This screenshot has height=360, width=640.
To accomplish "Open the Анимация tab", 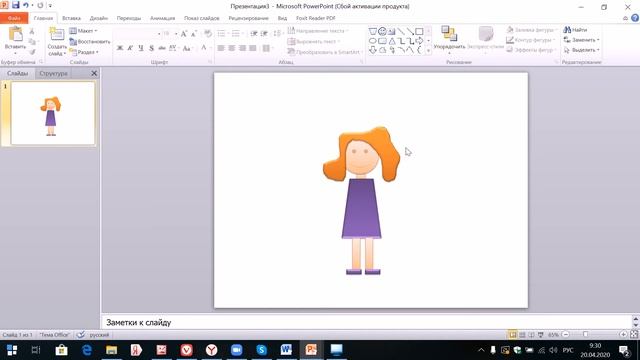I will 162,18.
